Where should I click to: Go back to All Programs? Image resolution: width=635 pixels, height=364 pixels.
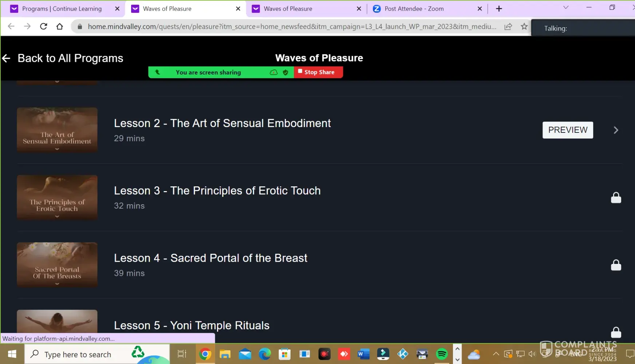63,58
